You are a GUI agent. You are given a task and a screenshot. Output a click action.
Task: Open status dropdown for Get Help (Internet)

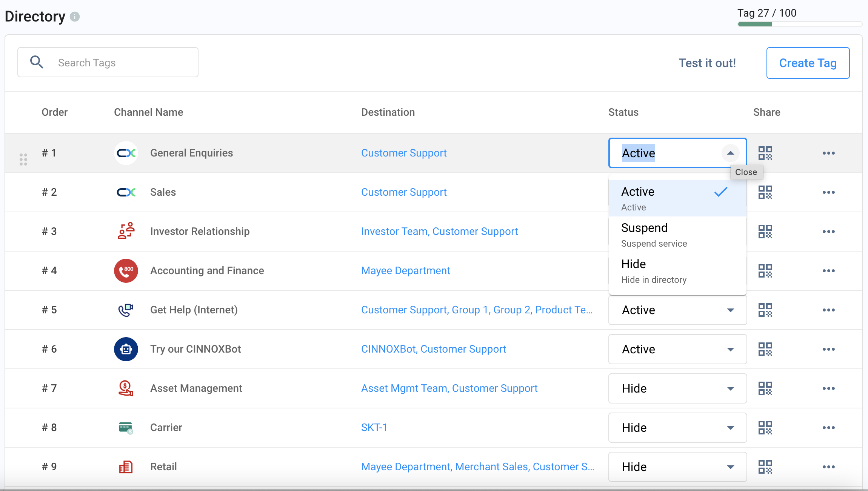point(677,310)
